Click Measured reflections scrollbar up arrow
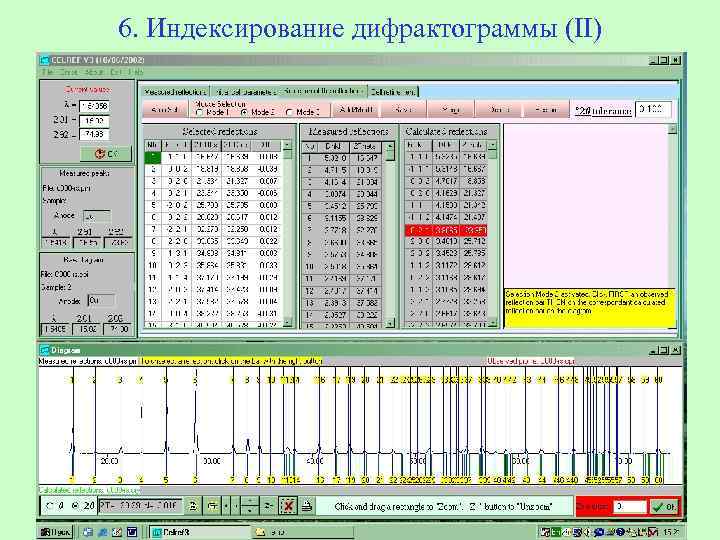This screenshot has width=720, height=540. pos(390,146)
